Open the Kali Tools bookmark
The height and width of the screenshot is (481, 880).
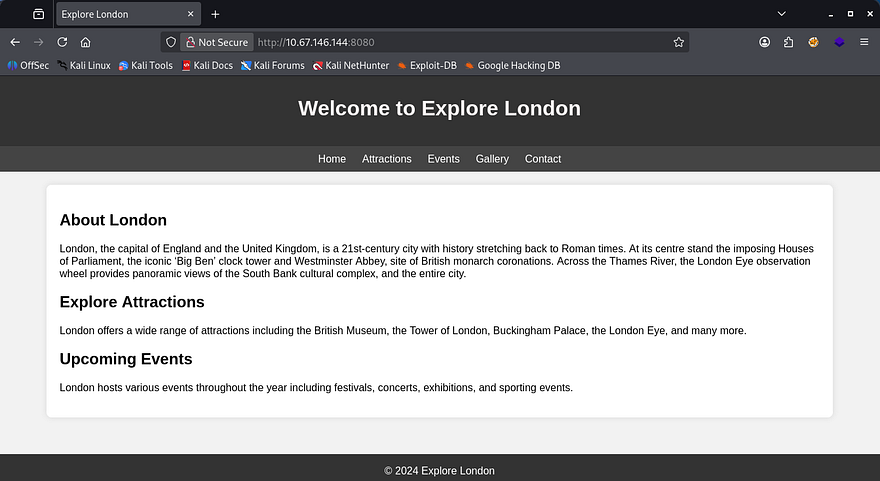click(146, 66)
